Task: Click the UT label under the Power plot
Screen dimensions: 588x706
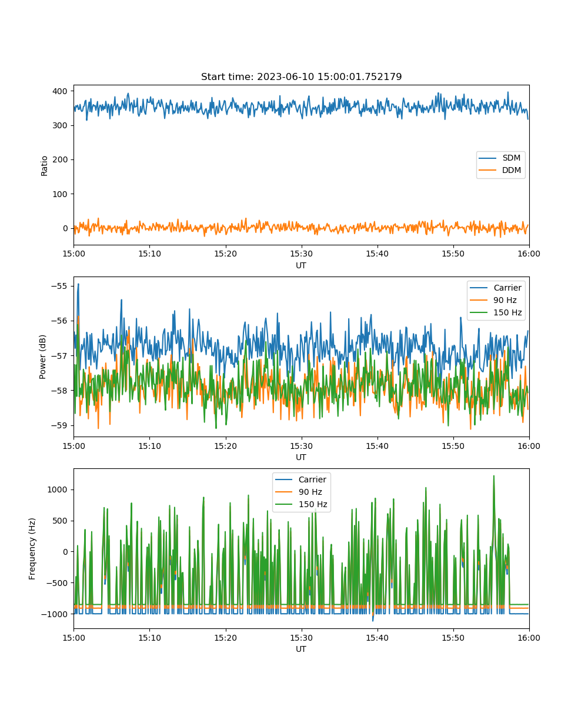Action: point(301,457)
